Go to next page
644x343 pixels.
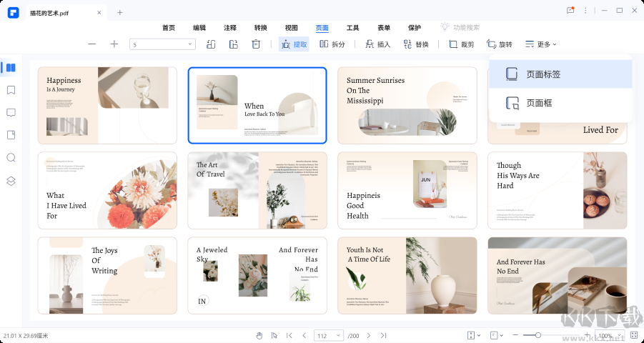pyautogui.click(x=368, y=336)
